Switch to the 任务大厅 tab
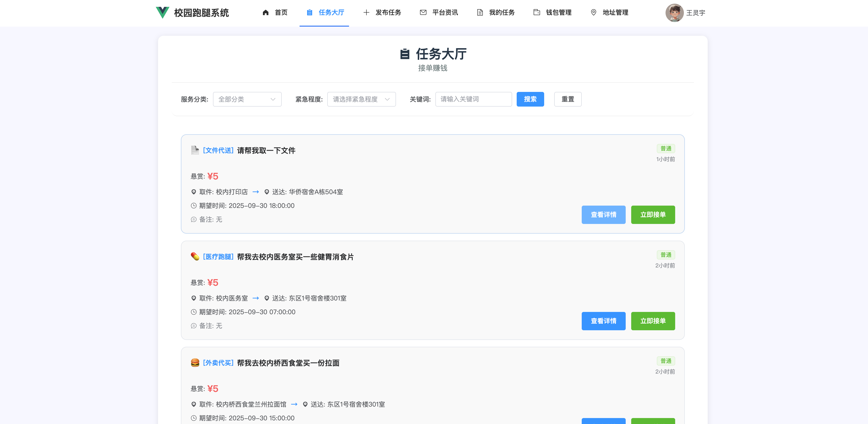The image size is (868, 424). 325,12
